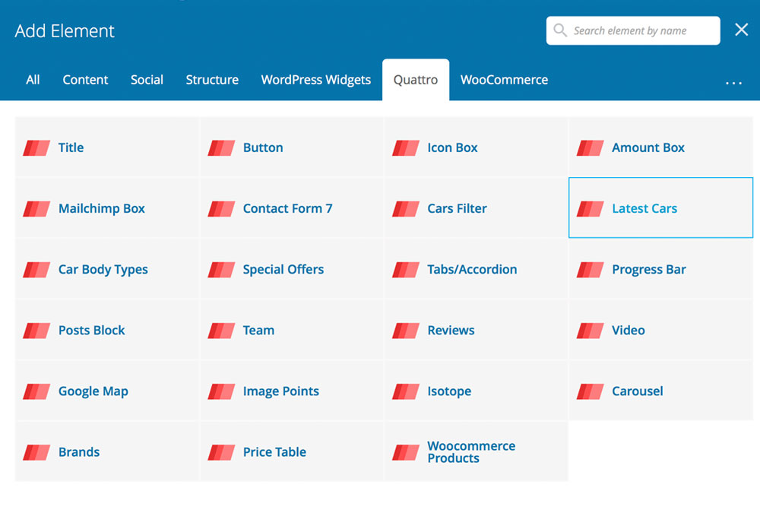Screen dimensions: 760x532
Task: Focus the Search element by name field
Action: (x=633, y=30)
